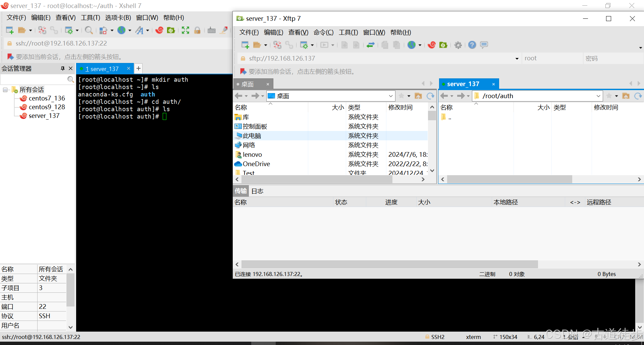Click the disconnect icon in Xshell toolbar
This screenshot has height=345, width=644.
(42, 30)
